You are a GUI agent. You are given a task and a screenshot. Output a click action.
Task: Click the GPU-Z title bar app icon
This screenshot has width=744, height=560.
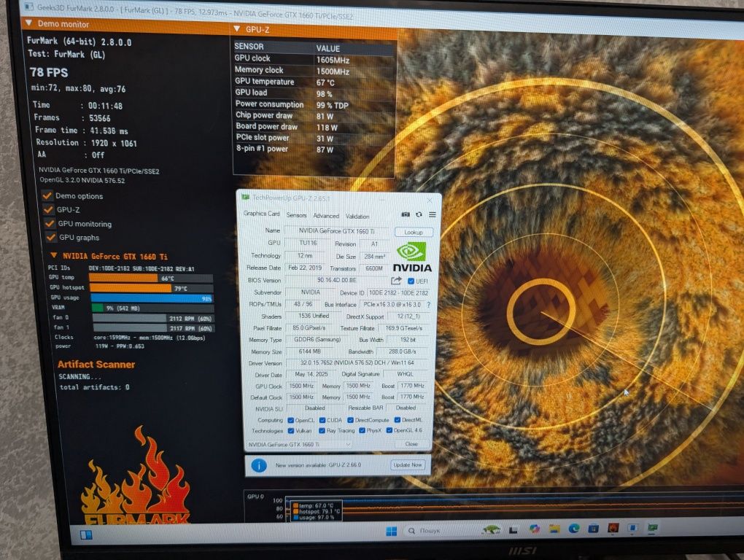click(245, 198)
